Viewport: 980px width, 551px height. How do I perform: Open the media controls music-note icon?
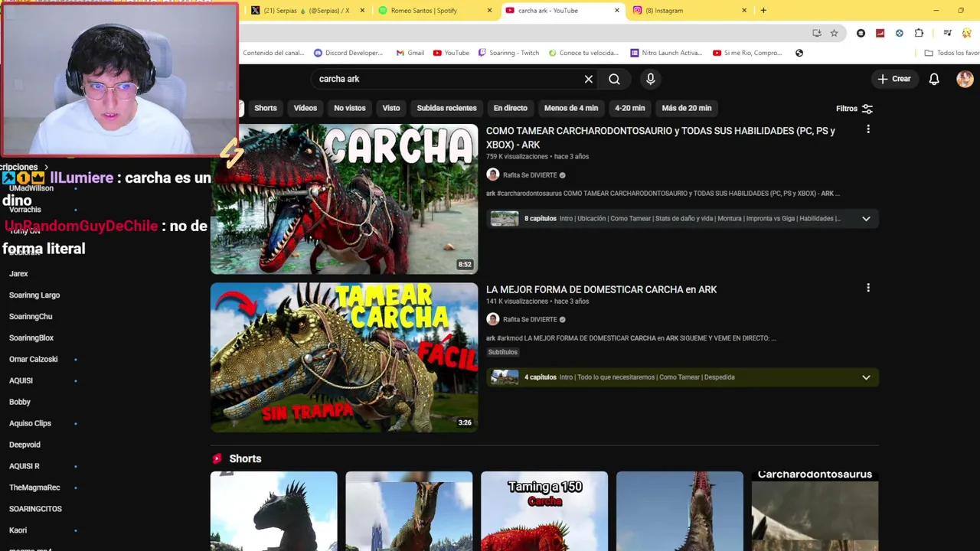tap(947, 33)
